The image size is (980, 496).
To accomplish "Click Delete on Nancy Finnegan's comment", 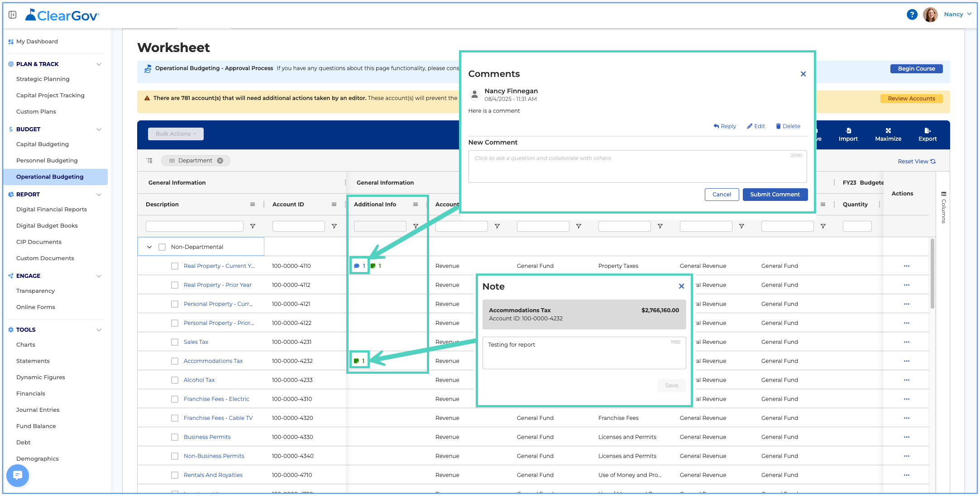I will [x=788, y=126].
